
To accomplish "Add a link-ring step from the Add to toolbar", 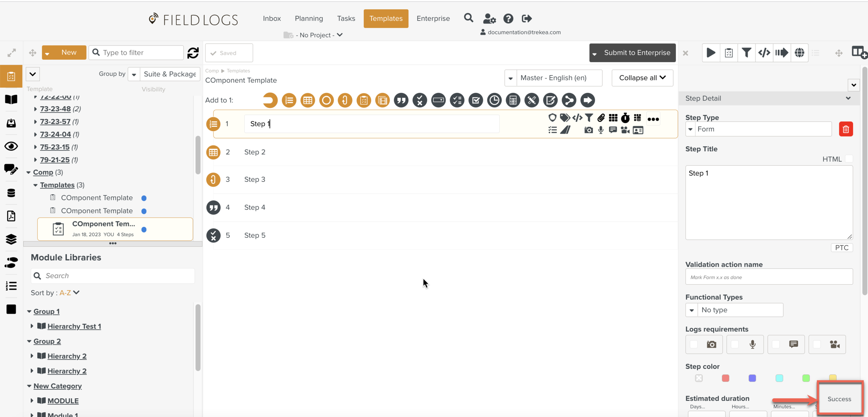I will click(345, 100).
